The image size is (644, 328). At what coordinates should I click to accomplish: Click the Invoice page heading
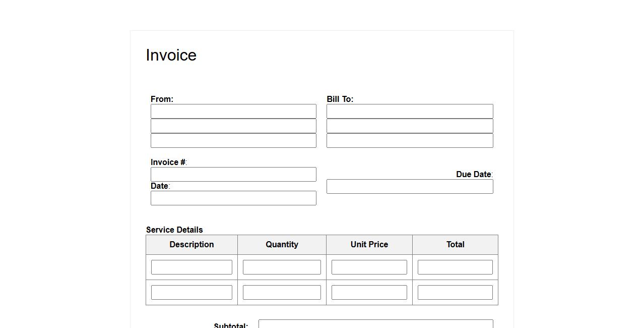click(171, 55)
